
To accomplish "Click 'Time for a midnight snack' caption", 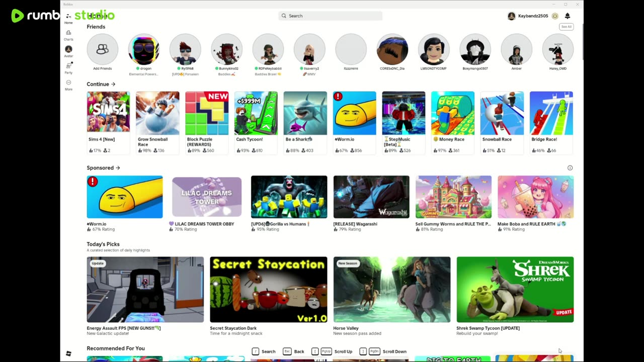I will click(236, 333).
